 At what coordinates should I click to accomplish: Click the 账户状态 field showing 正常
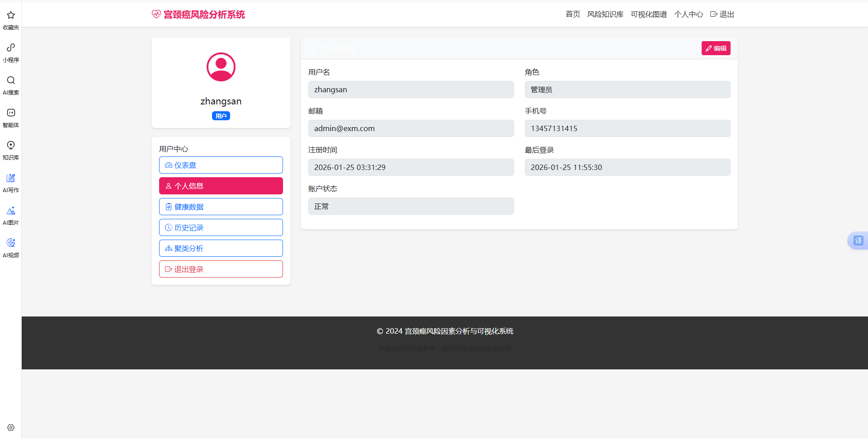(x=411, y=206)
